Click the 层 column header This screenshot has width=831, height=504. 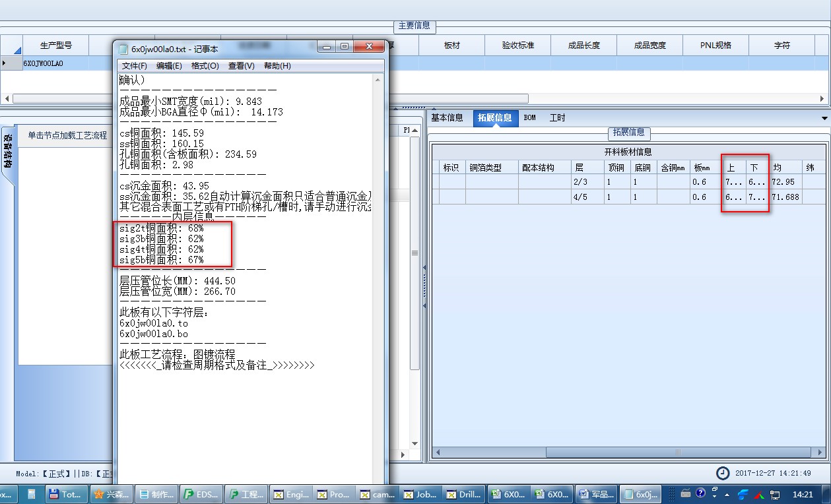pos(587,168)
